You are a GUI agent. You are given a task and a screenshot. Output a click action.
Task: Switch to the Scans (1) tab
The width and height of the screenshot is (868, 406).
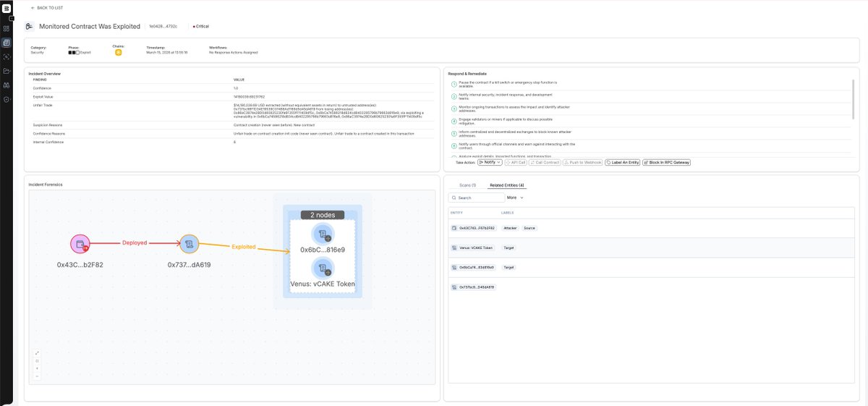pyautogui.click(x=468, y=185)
